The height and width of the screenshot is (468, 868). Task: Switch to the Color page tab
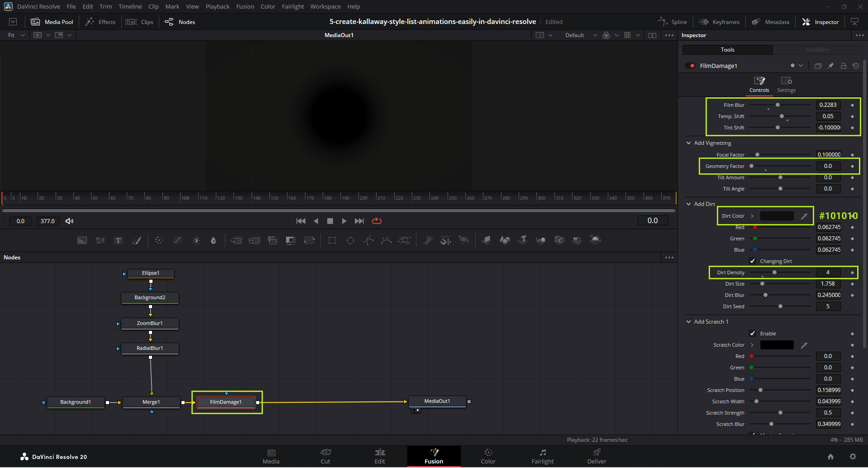pyautogui.click(x=488, y=456)
